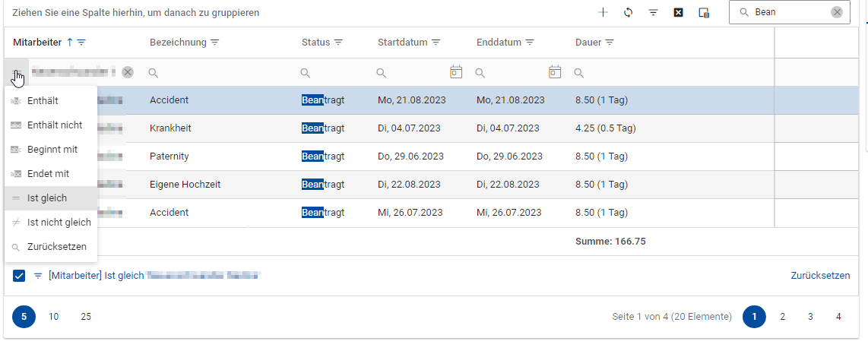Open the Status column header filter
This screenshot has width=868, height=354.
coord(339,43)
